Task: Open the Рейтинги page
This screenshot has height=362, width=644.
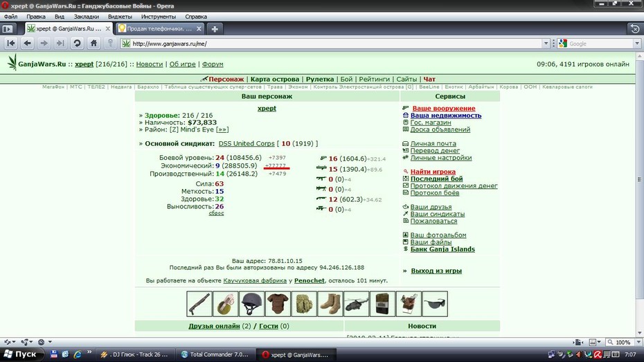Action: [x=374, y=79]
